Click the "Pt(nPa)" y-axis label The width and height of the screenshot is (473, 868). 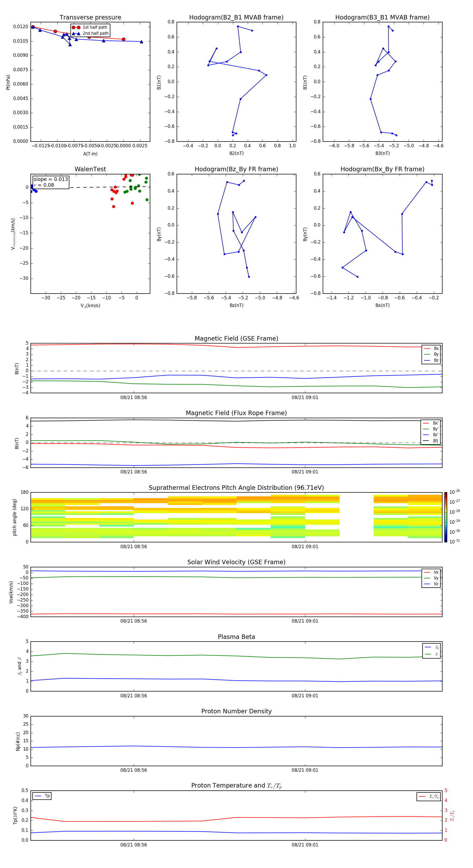[x=8, y=82]
